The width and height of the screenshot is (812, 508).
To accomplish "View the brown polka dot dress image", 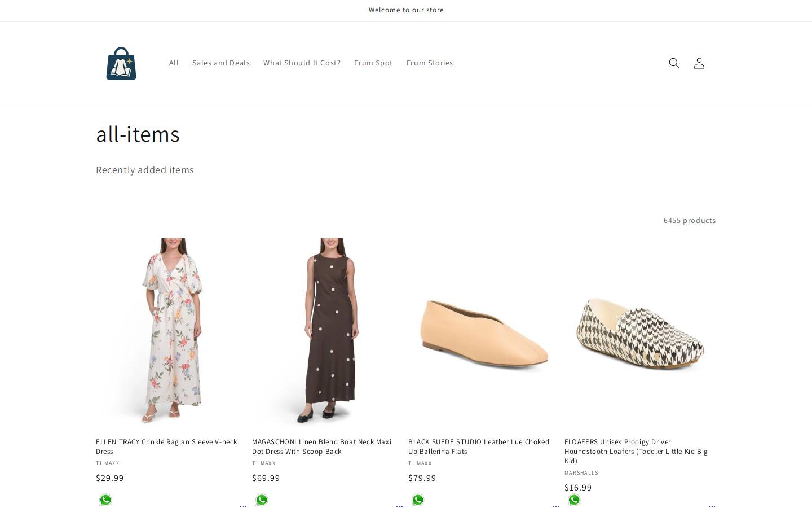I will point(328,332).
